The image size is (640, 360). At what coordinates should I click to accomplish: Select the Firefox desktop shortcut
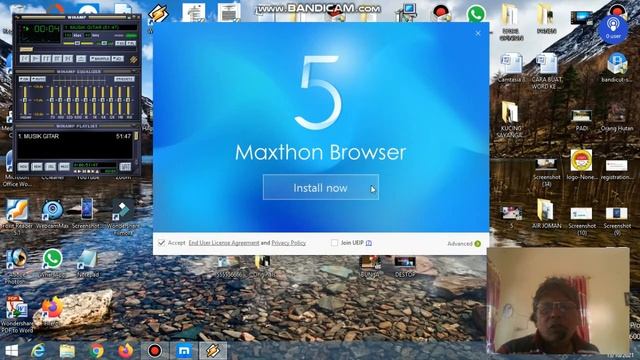[x=52, y=312]
